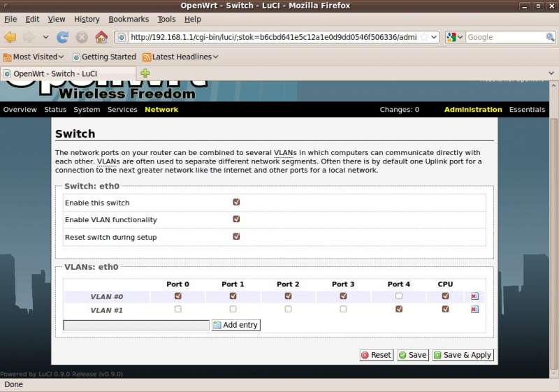Image resolution: width=559 pixels, height=392 pixels.
Task: Open the search engine selector dropdown
Action: [x=456, y=37]
